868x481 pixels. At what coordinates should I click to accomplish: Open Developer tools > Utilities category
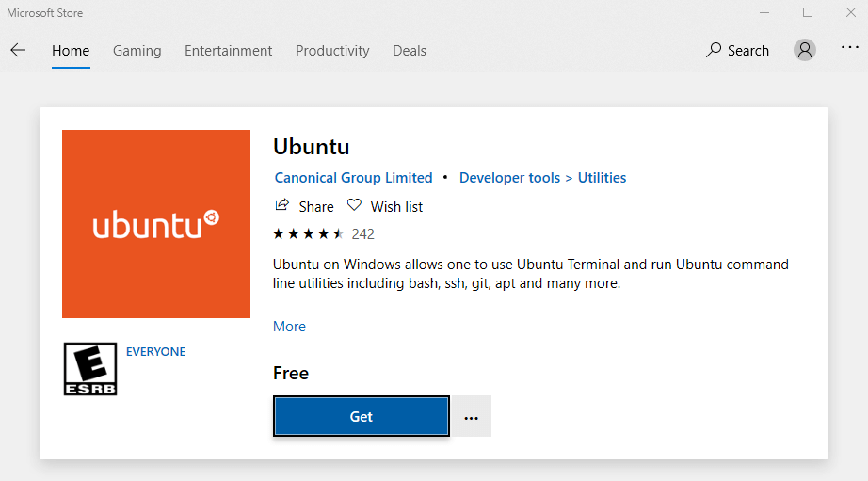point(542,178)
